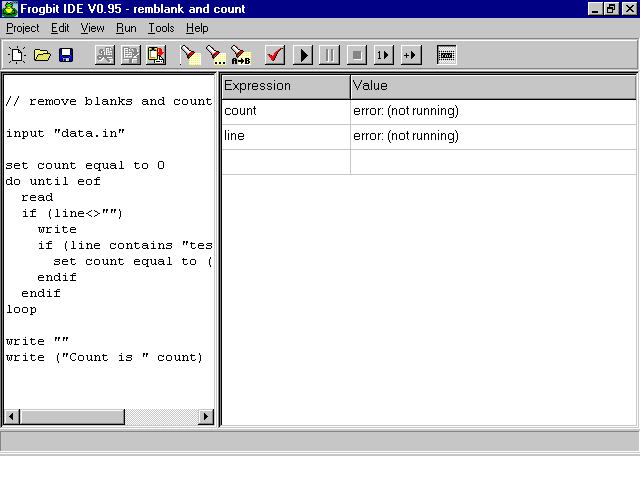This screenshot has height=480, width=640.
Task: Click the Find Next flashlight icon
Action: pos(215,55)
